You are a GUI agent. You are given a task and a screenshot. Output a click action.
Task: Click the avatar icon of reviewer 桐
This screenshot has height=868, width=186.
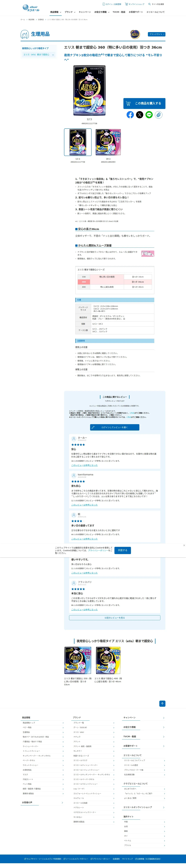[x=74, y=515]
